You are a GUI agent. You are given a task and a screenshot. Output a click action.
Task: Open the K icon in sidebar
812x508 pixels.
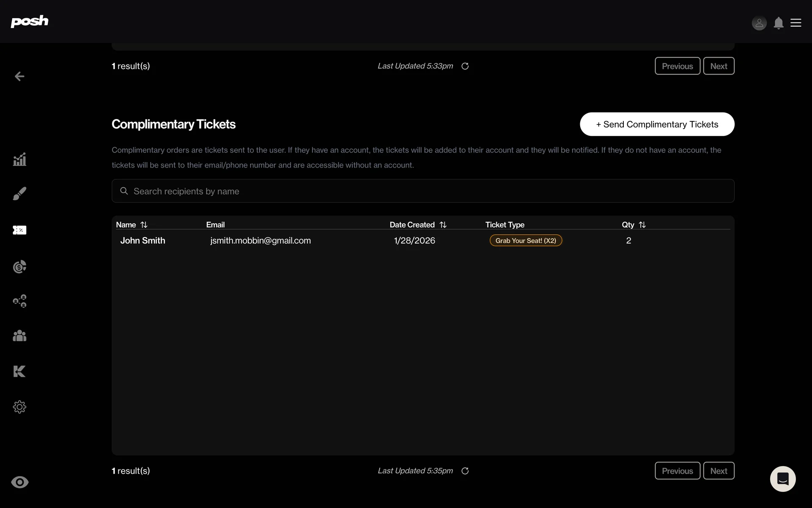pyautogui.click(x=19, y=371)
